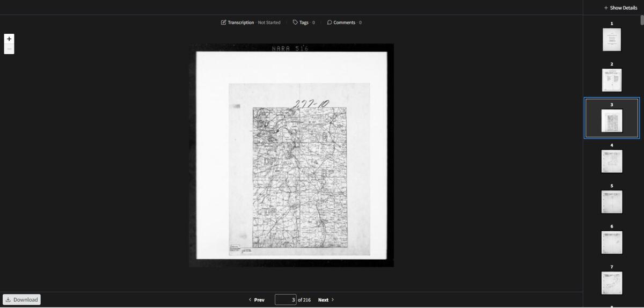This screenshot has height=308, width=644.
Task: Click the Tags label icon
Action: 295,23
